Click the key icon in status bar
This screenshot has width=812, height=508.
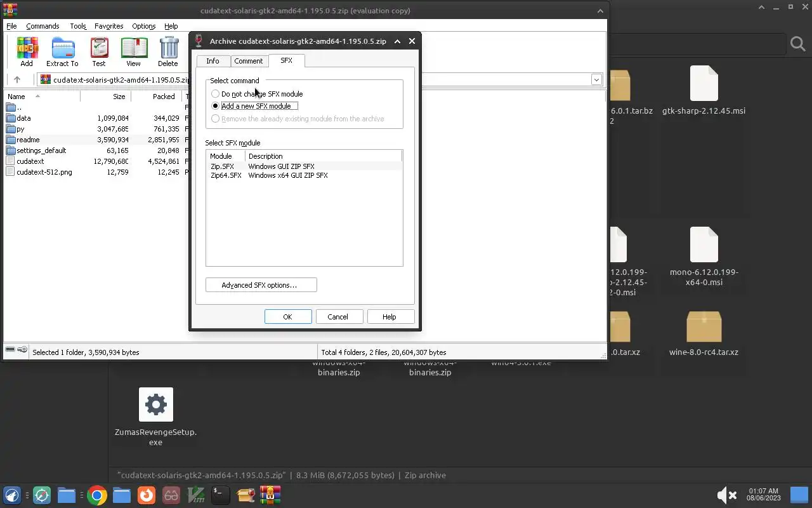[x=22, y=350]
